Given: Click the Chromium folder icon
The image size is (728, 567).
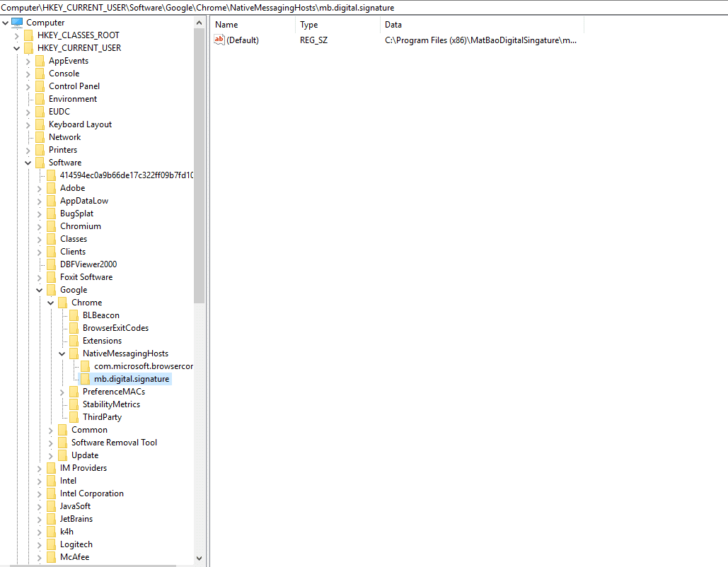Looking at the screenshot, I should tap(51, 226).
